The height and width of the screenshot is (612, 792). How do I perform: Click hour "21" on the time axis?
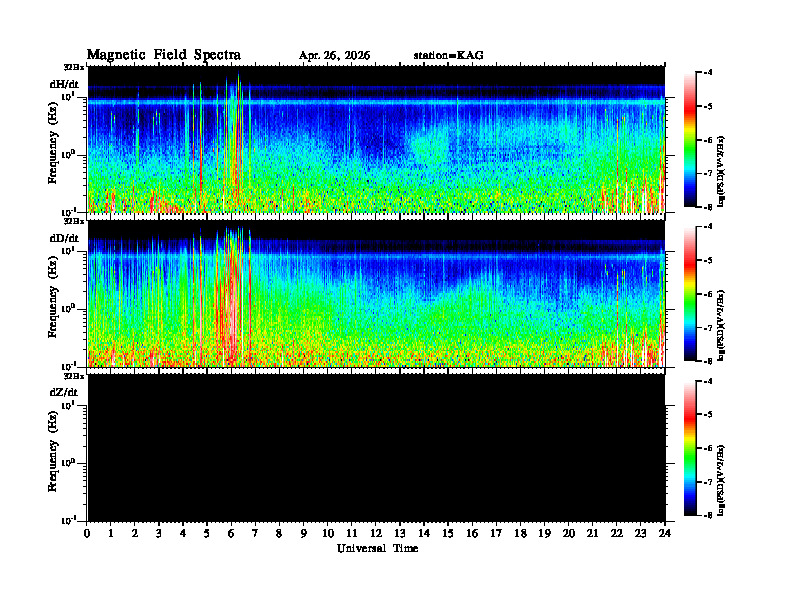click(x=592, y=533)
